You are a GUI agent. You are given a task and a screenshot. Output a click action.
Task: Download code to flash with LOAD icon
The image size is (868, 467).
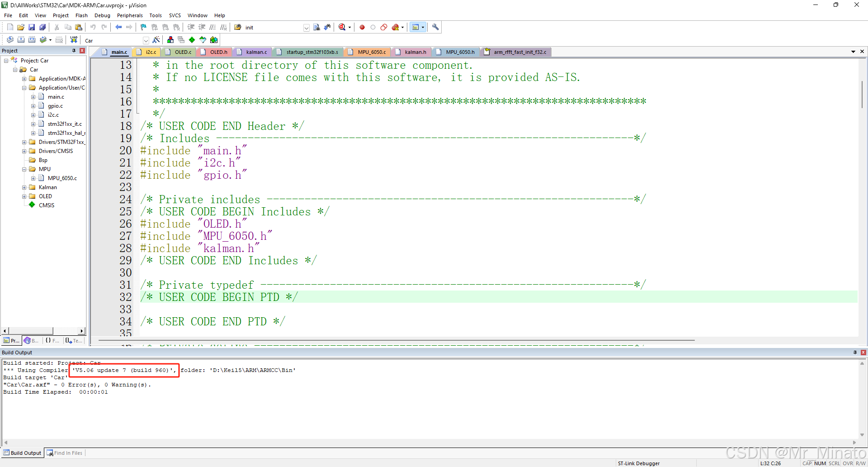tap(74, 40)
